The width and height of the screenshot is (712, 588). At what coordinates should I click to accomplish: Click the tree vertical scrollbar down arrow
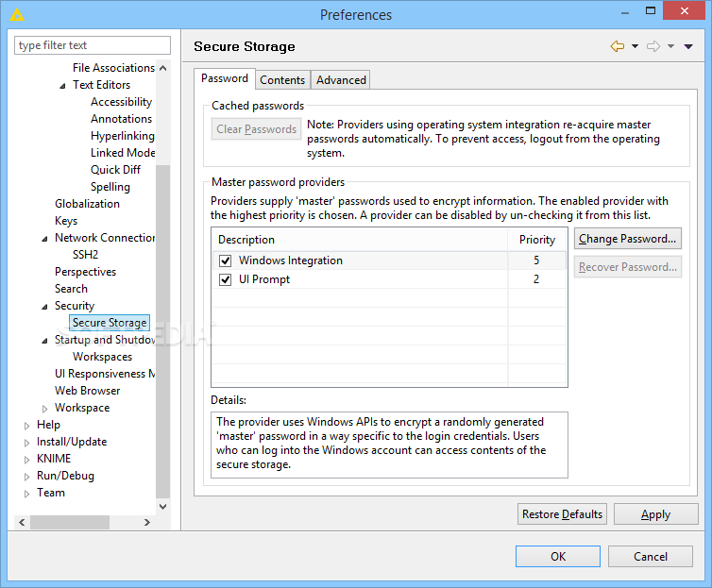[x=163, y=506]
